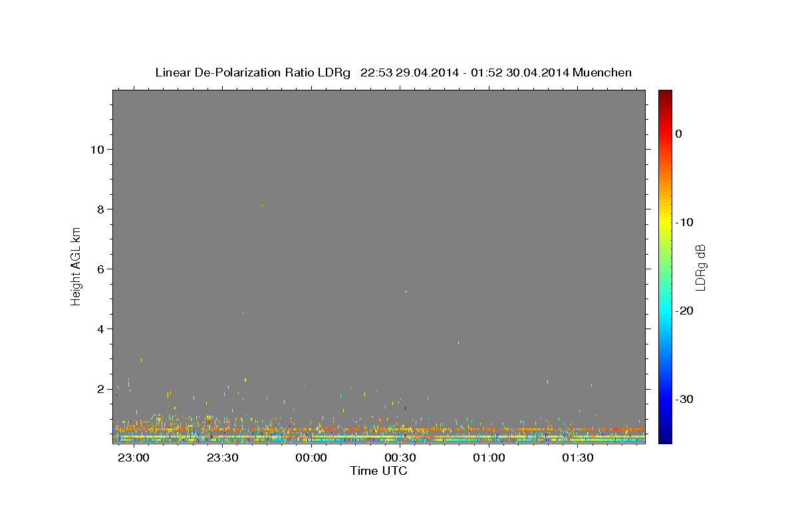Click the '01:00' time tick label
This screenshot has height=532, width=798.
click(x=489, y=458)
